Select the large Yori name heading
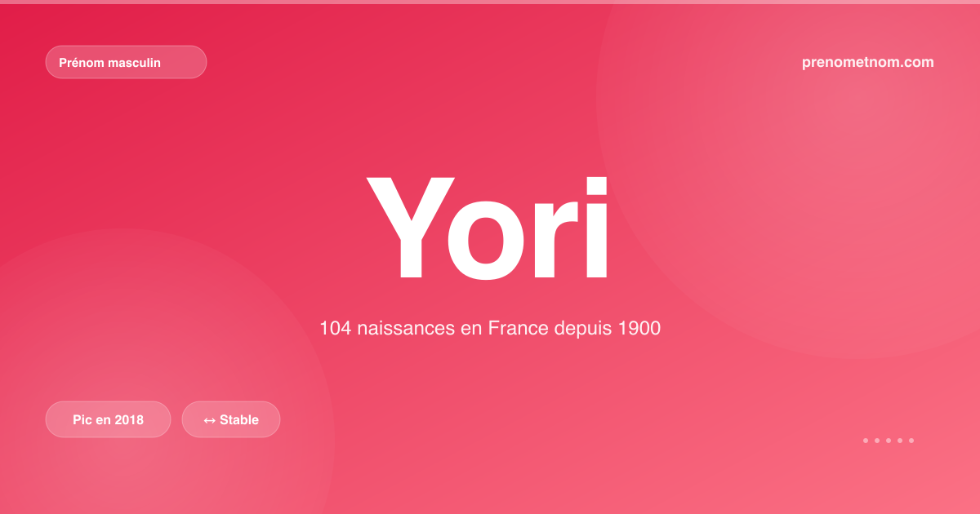This screenshot has width=980, height=514. [489, 228]
